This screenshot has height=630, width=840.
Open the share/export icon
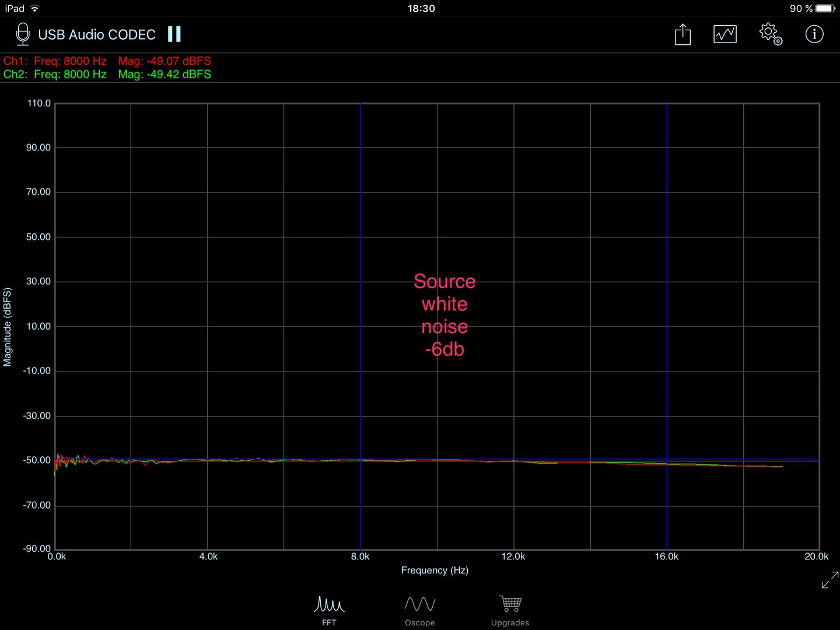682,34
